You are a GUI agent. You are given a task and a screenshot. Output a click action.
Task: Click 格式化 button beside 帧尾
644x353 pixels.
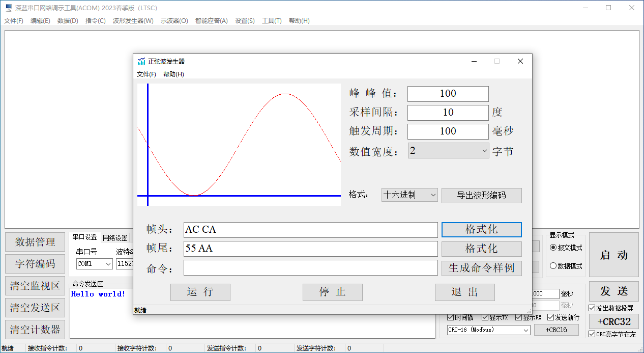pos(482,249)
